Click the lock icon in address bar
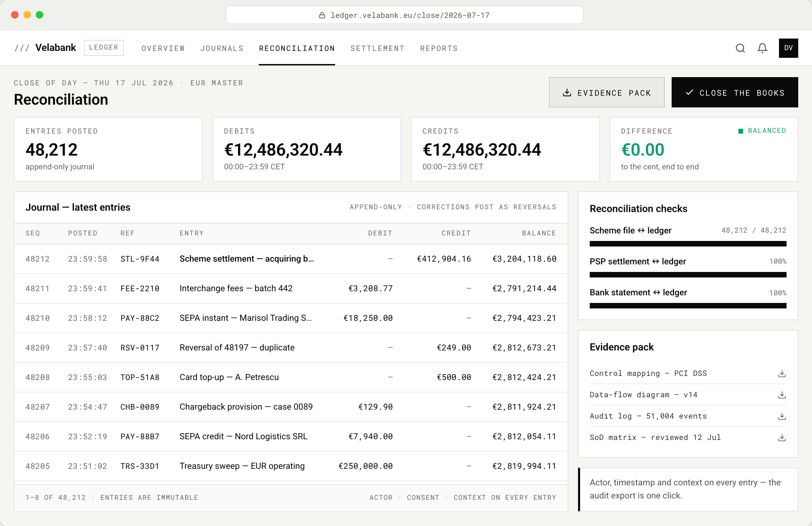The image size is (812, 526). [322, 15]
